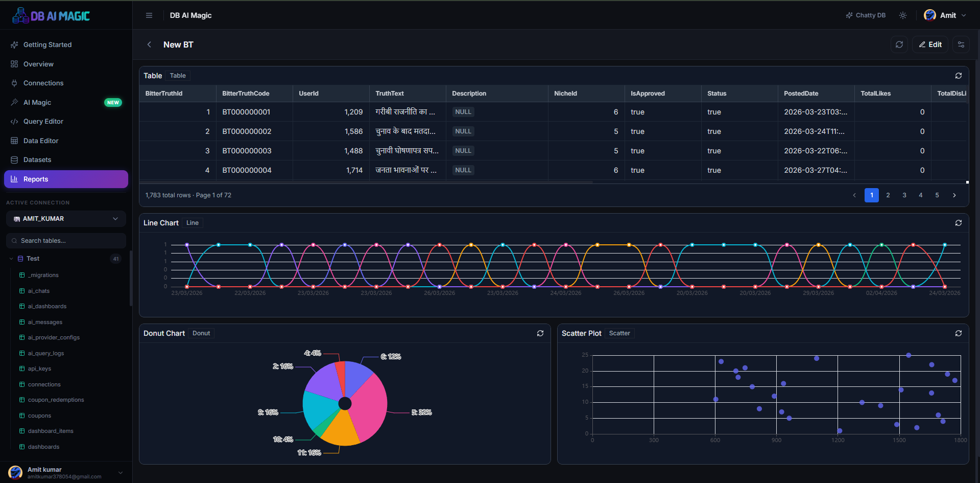The width and height of the screenshot is (980, 483).
Task: Open the Data Editor
Action: coord(66,141)
